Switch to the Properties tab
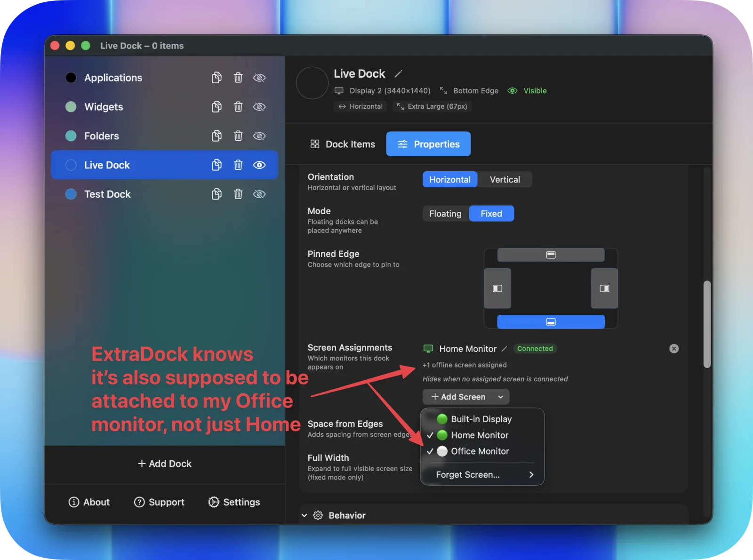The image size is (753, 560). click(x=428, y=144)
